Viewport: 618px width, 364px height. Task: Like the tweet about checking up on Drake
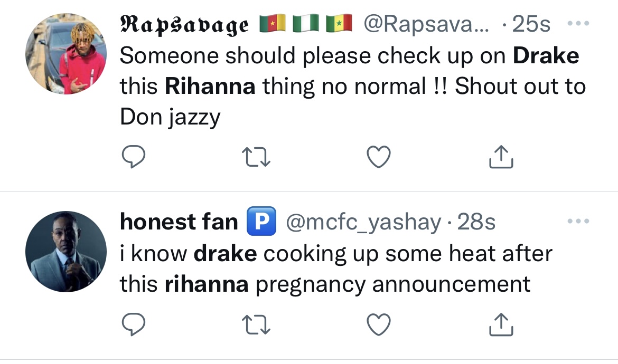(379, 157)
